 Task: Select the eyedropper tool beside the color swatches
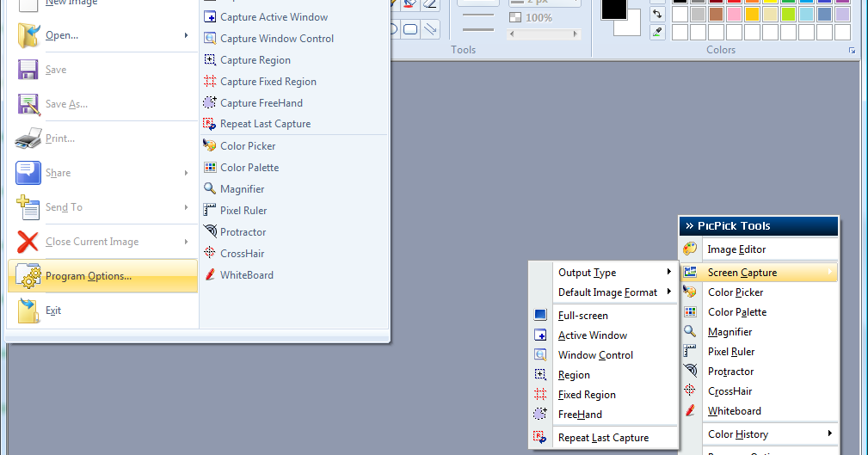657,32
